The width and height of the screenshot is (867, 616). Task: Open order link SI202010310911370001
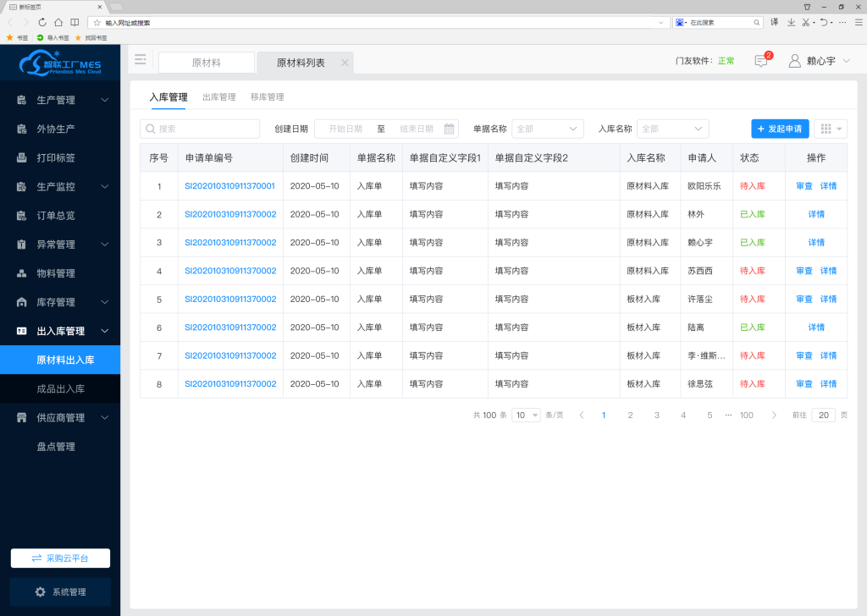tap(229, 186)
